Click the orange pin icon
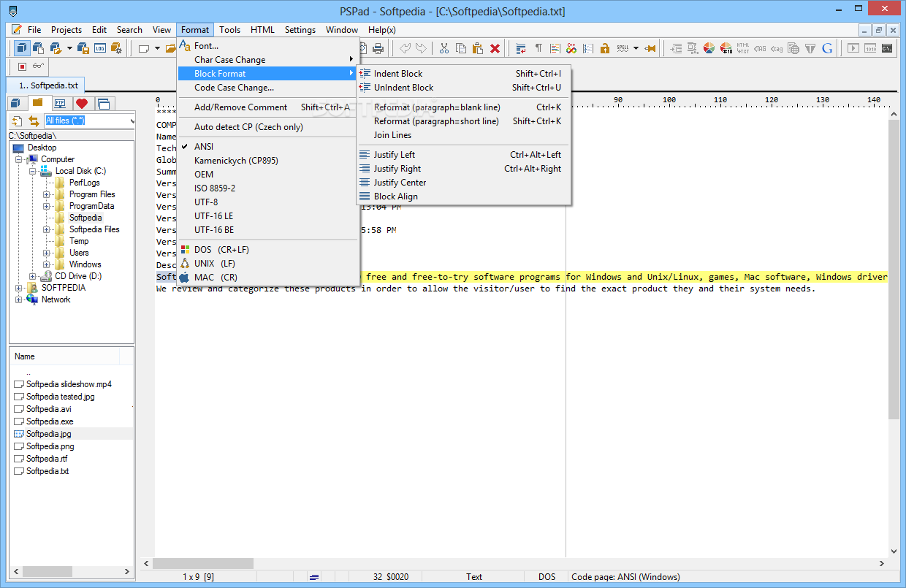 pyautogui.click(x=650, y=48)
